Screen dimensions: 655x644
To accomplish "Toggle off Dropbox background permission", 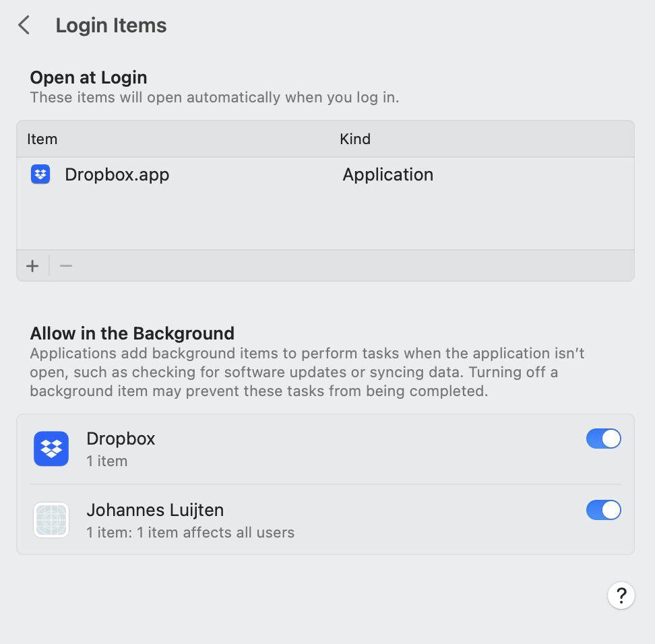I will [604, 439].
